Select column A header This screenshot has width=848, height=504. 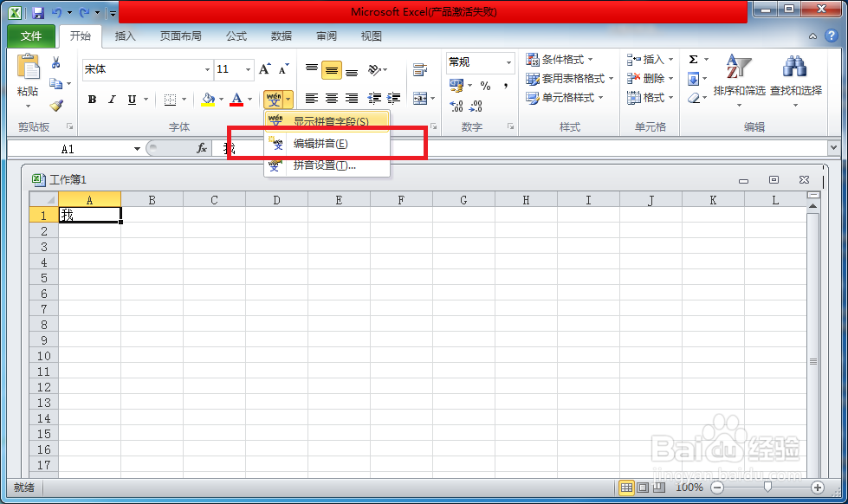pyautogui.click(x=89, y=200)
